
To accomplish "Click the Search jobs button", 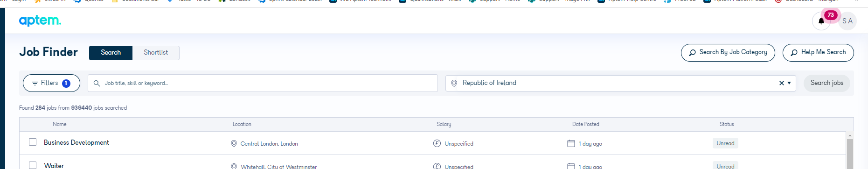I will click(826, 83).
